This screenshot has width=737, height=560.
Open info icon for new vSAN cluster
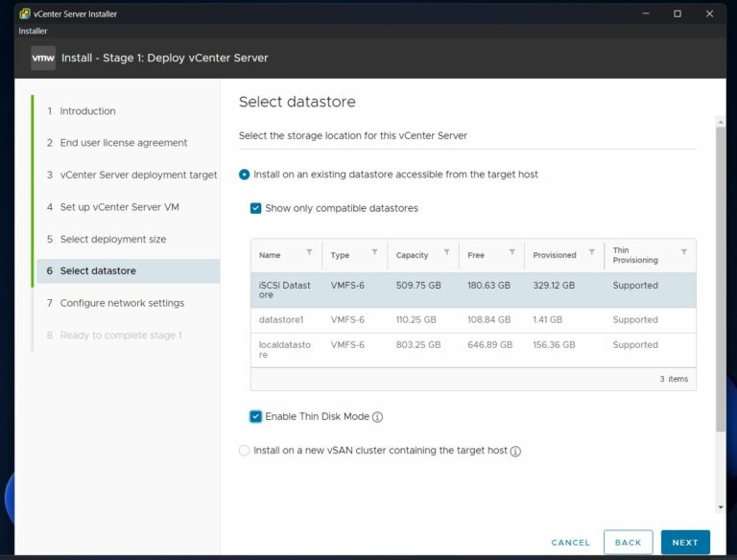coord(515,451)
